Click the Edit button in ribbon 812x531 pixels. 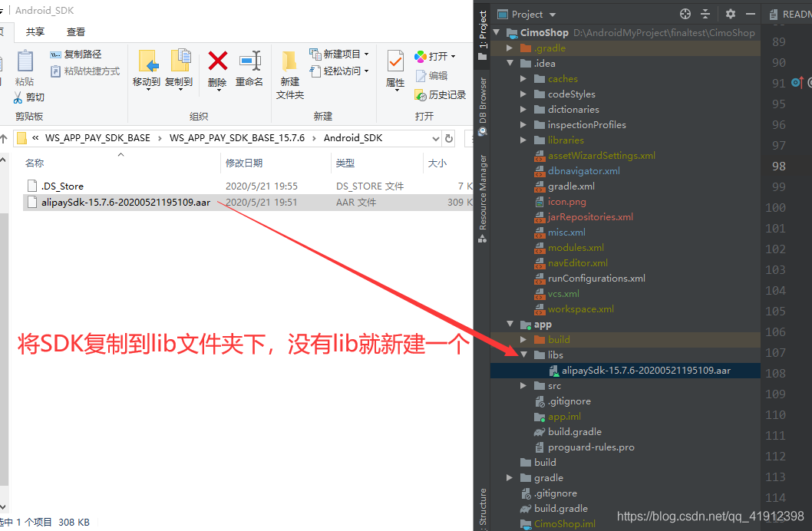point(432,75)
